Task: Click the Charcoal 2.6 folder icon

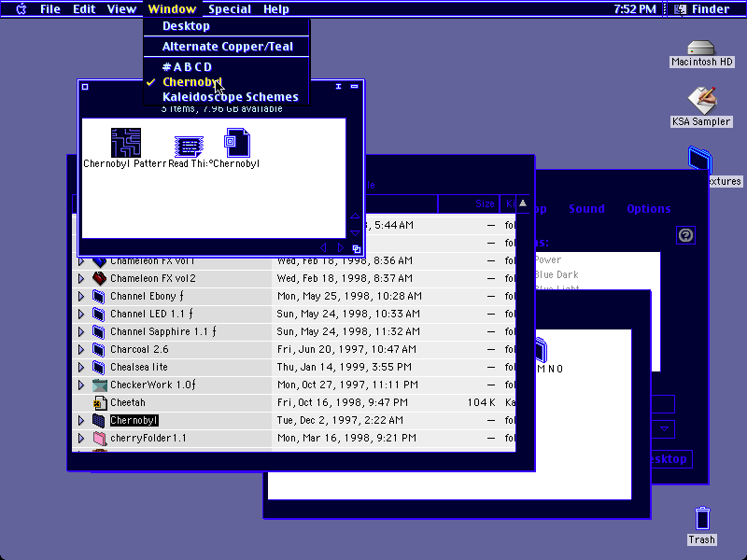Action: [x=99, y=349]
